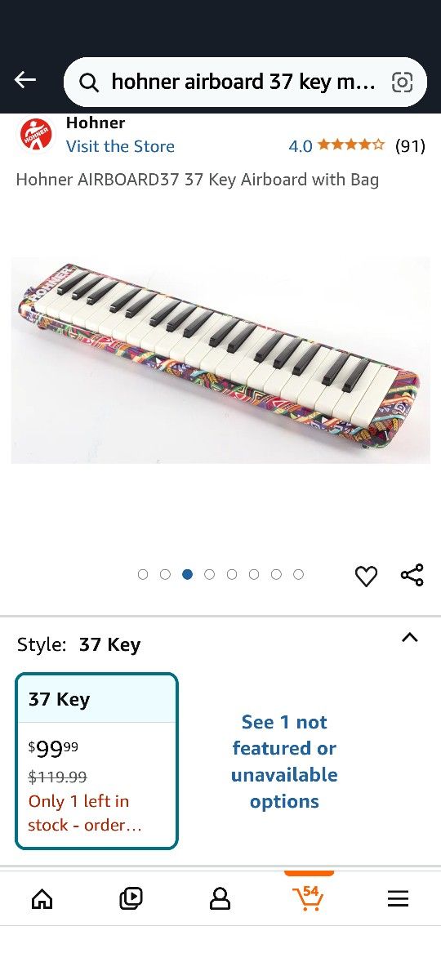Collapse the Style section chevron
Screen dimensions: 441x980
point(410,638)
